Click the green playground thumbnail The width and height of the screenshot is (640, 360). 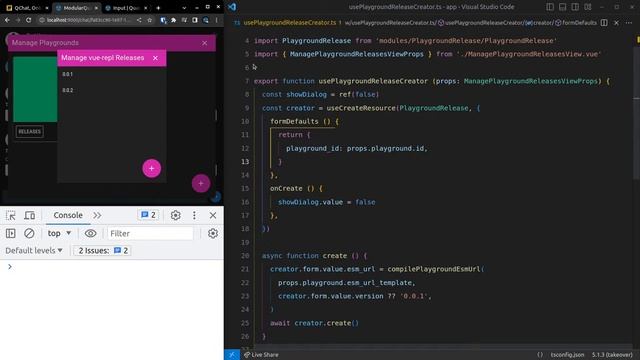tap(35, 89)
